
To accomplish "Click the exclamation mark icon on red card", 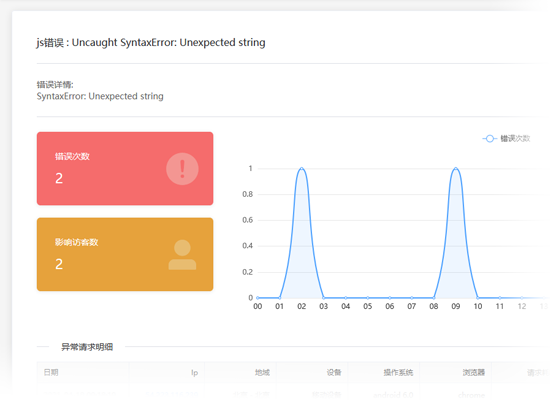I will point(182,169).
